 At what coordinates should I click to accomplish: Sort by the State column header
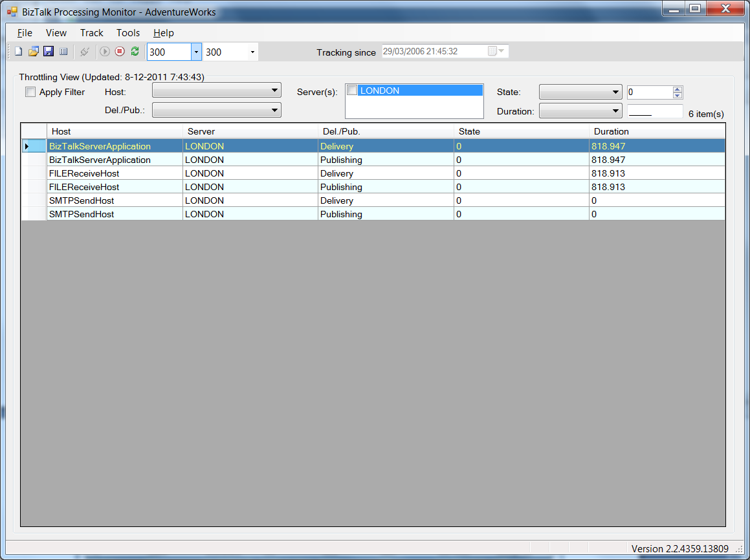tap(522, 131)
